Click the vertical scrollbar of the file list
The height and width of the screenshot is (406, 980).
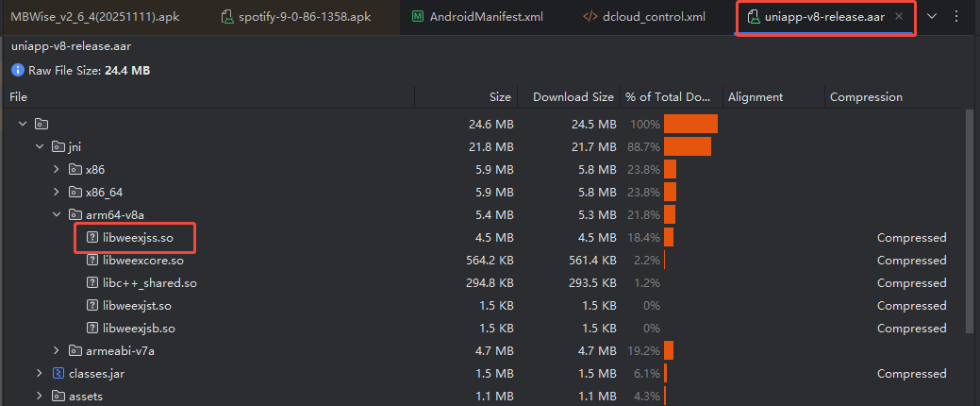pos(971,217)
